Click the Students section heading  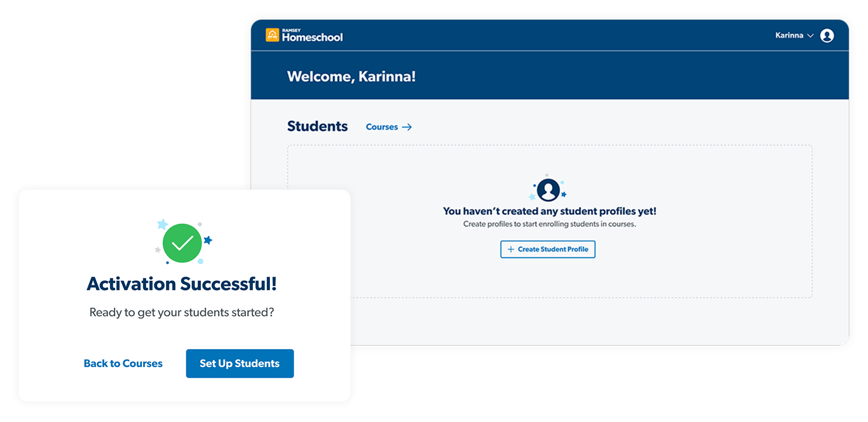point(318,126)
